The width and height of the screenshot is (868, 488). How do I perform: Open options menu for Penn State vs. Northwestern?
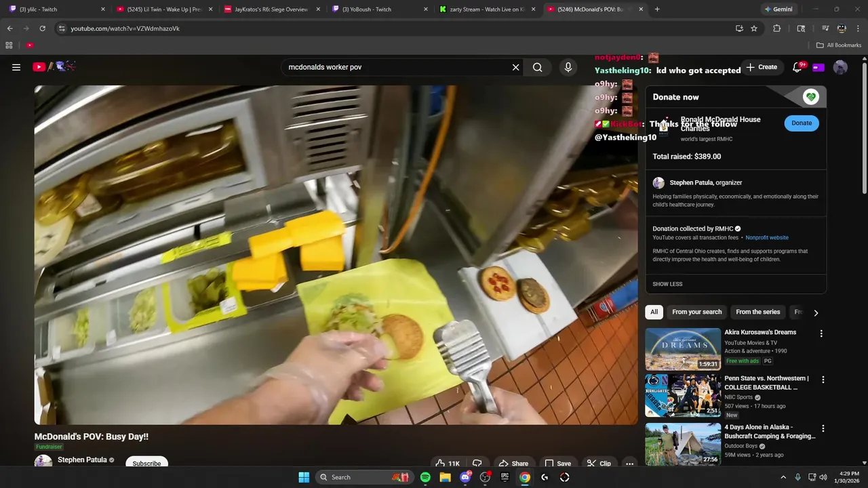coord(823,380)
